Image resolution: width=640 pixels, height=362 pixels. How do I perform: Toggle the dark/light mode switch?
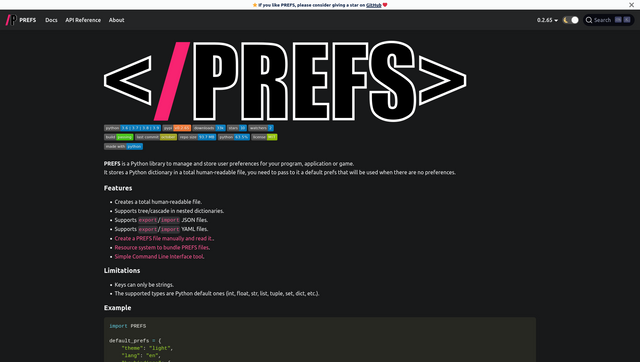tap(571, 20)
